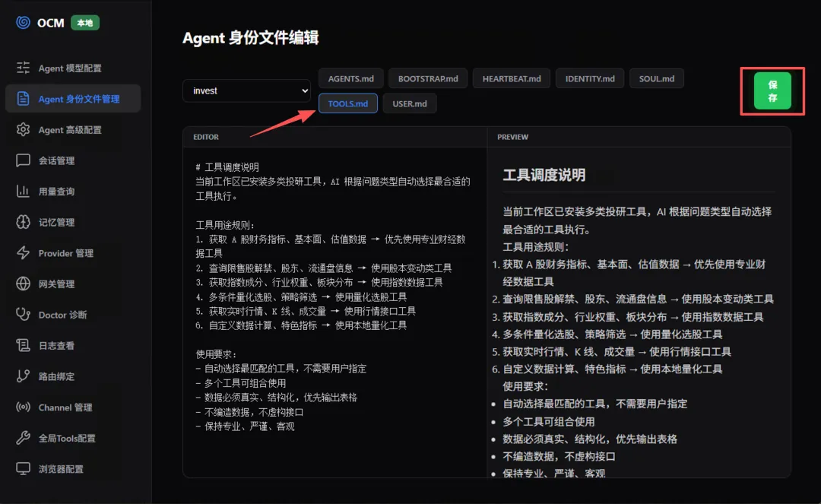Click the 用量查询 bar chart icon

[23, 191]
